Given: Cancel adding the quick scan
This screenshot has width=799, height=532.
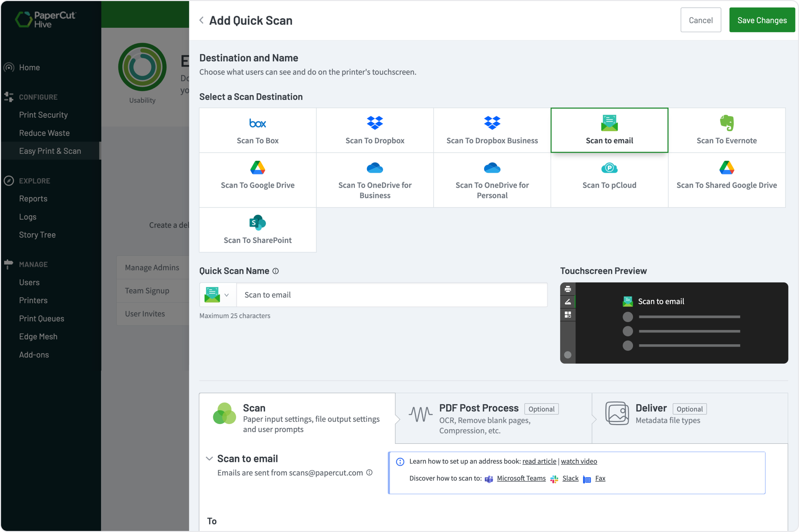Looking at the screenshot, I should (701, 20).
